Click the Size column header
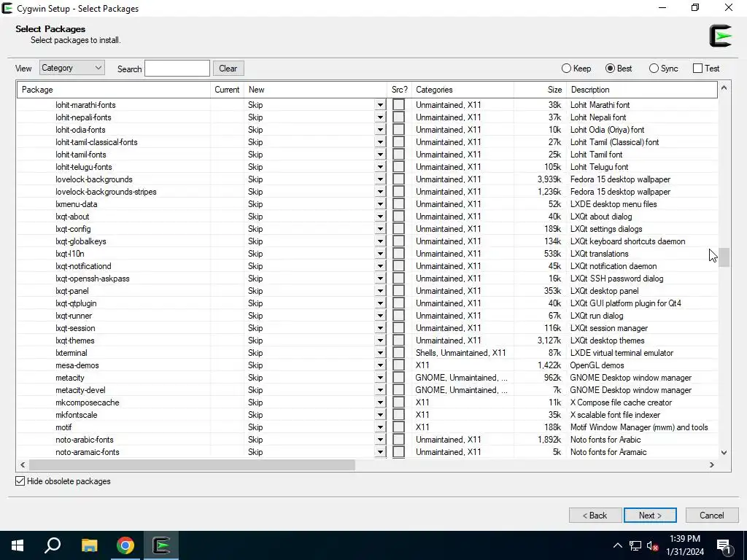Viewport: 747px width, 560px height. pyautogui.click(x=541, y=90)
